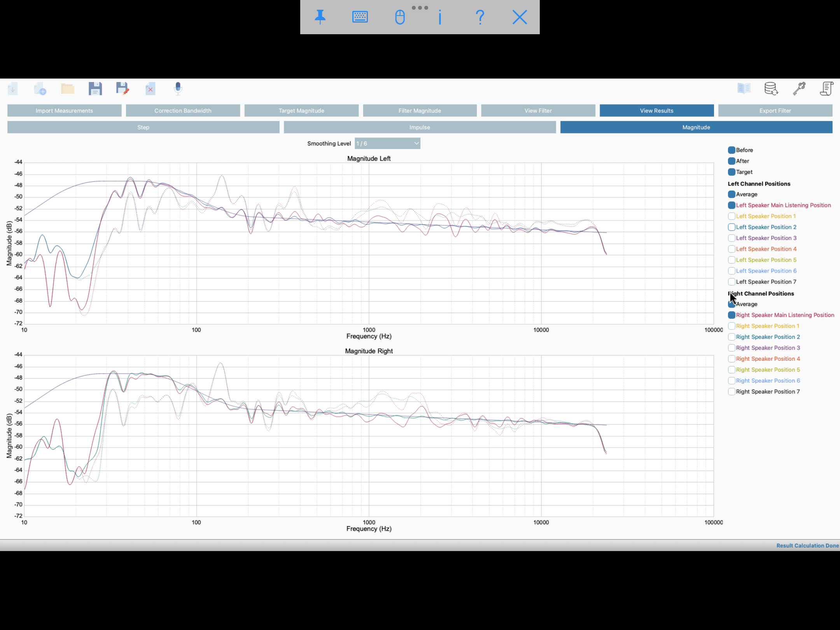The height and width of the screenshot is (630, 840).
Task: Go to Target Magnitude step
Action: [301, 111]
